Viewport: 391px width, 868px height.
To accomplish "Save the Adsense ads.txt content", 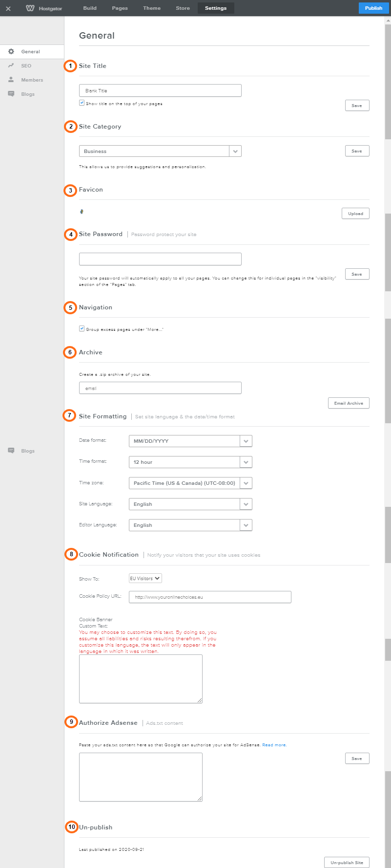I will click(x=357, y=759).
